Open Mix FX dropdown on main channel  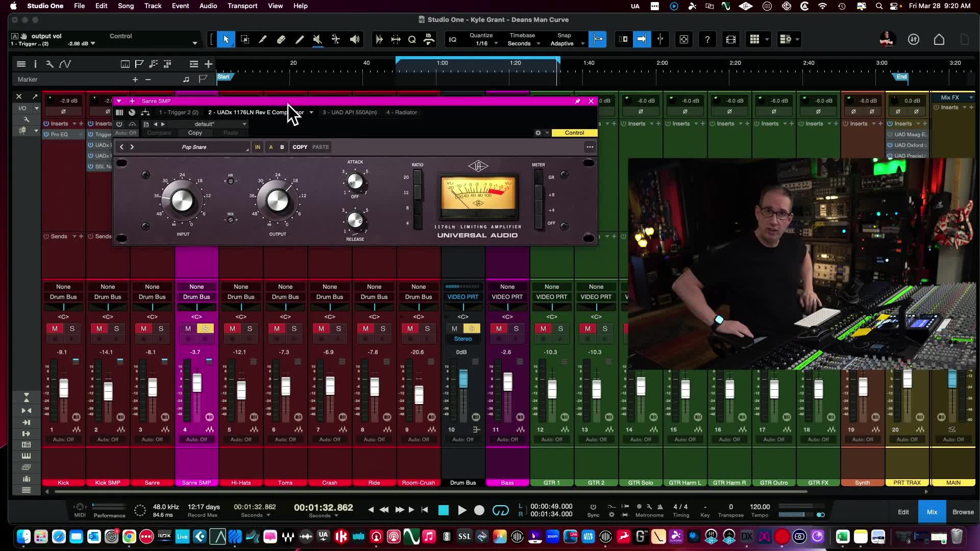[x=953, y=97]
